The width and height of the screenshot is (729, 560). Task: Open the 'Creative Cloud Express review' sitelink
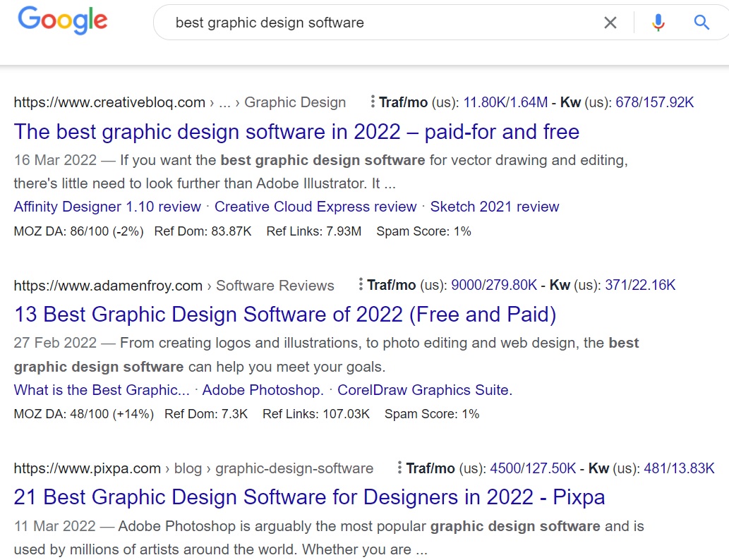(x=315, y=207)
